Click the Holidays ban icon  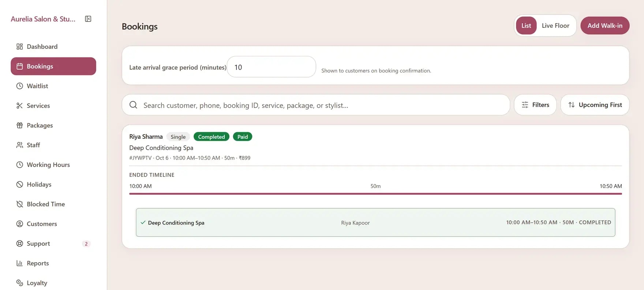(x=20, y=185)
